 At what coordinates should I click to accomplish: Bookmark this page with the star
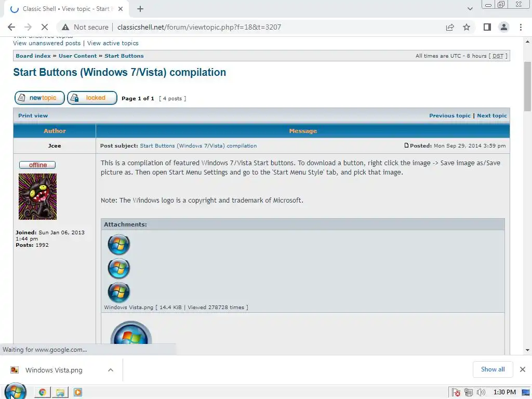[467, 27]
